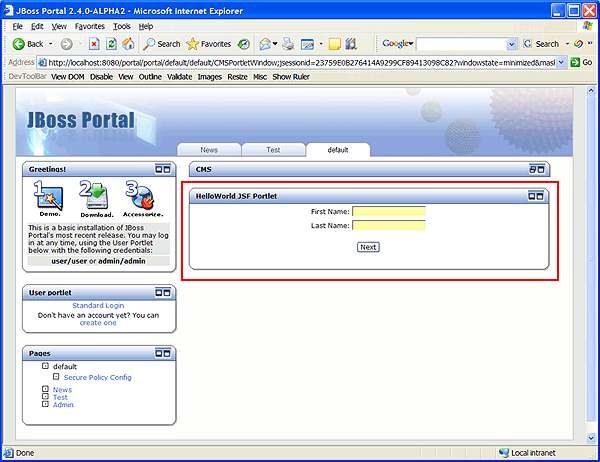Switch to the Test portal tab
Viewport: 600px width, 462px height.
tap(273, 149)
